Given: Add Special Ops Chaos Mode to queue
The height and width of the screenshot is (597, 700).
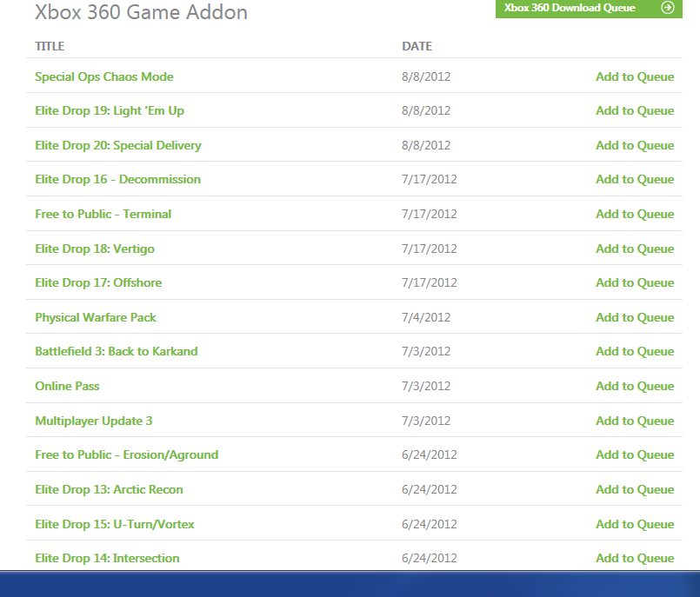Looking at the screenshot, I should 635,76.
